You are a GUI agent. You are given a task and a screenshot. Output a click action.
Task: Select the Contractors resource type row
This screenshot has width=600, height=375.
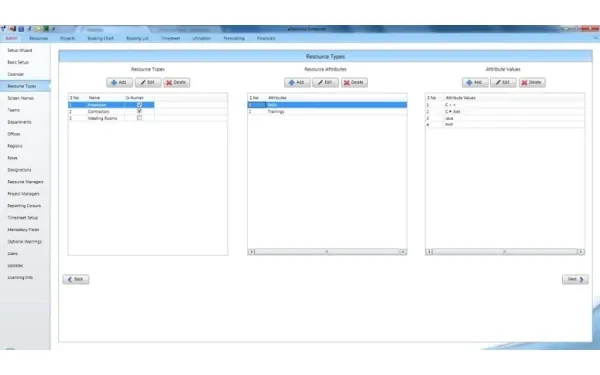pyautogui.click(x=148, y=111)
